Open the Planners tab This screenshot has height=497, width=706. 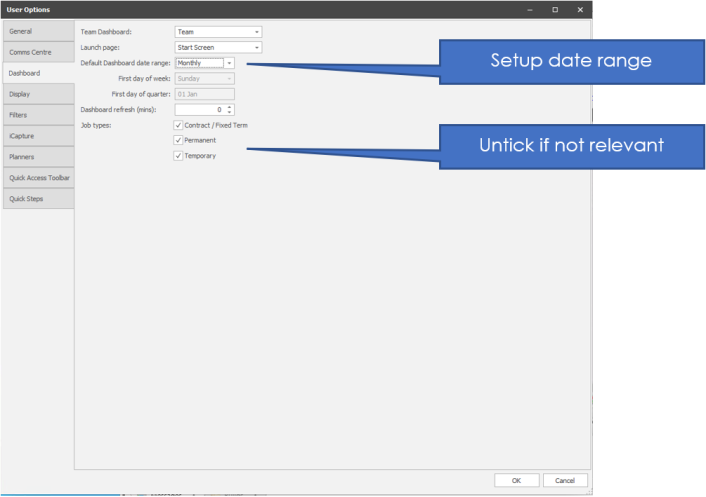[x=37, y=157]
